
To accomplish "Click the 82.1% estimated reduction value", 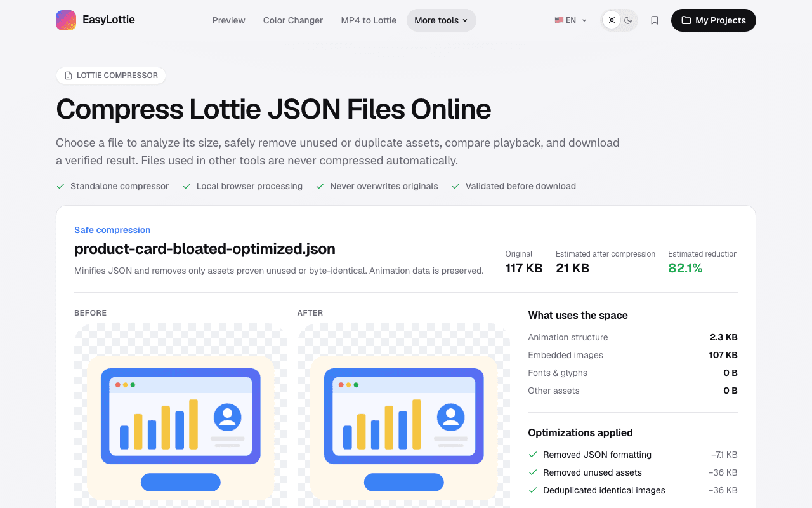I will tap(685, 268).
